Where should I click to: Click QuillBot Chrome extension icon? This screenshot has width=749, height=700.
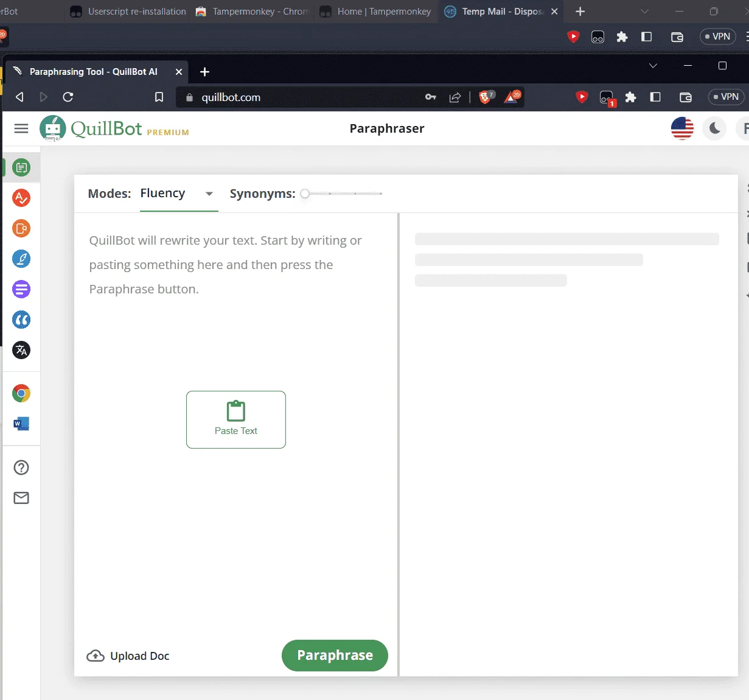point(21,393)
